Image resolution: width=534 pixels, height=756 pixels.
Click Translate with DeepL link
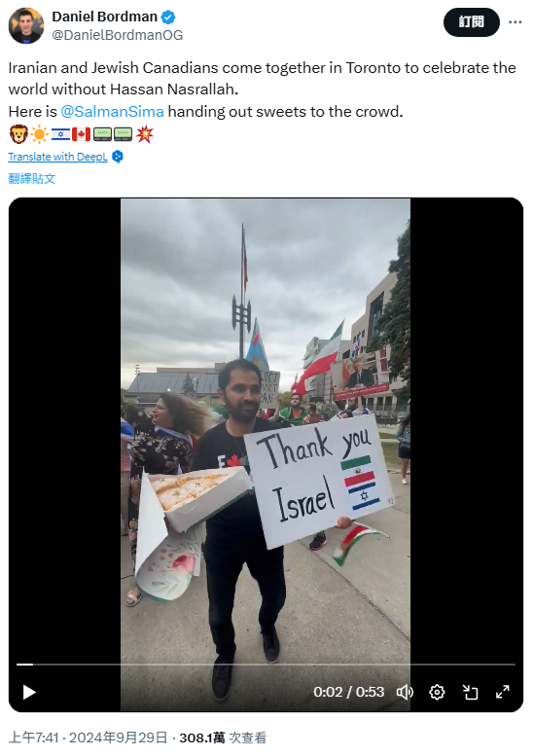(57, 157)
